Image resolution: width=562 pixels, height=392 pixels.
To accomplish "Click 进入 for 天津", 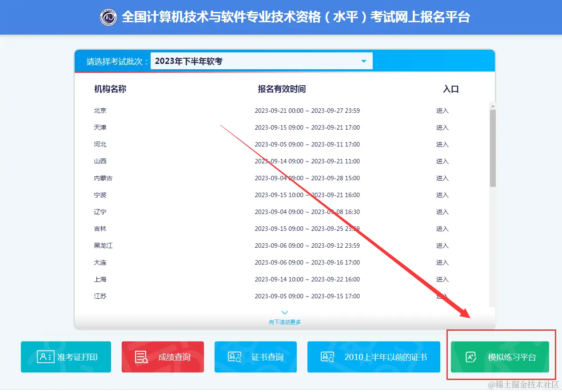I will tap(442, 127).
